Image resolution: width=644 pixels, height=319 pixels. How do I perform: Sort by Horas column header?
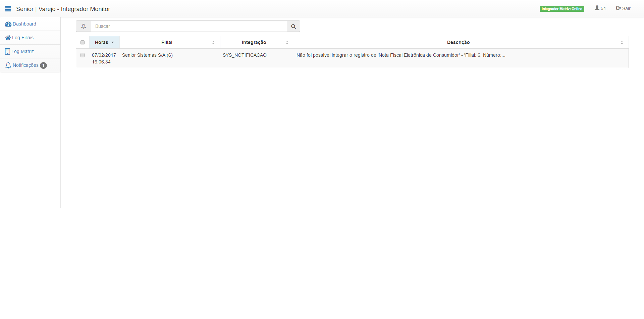(x=104, y=42)
